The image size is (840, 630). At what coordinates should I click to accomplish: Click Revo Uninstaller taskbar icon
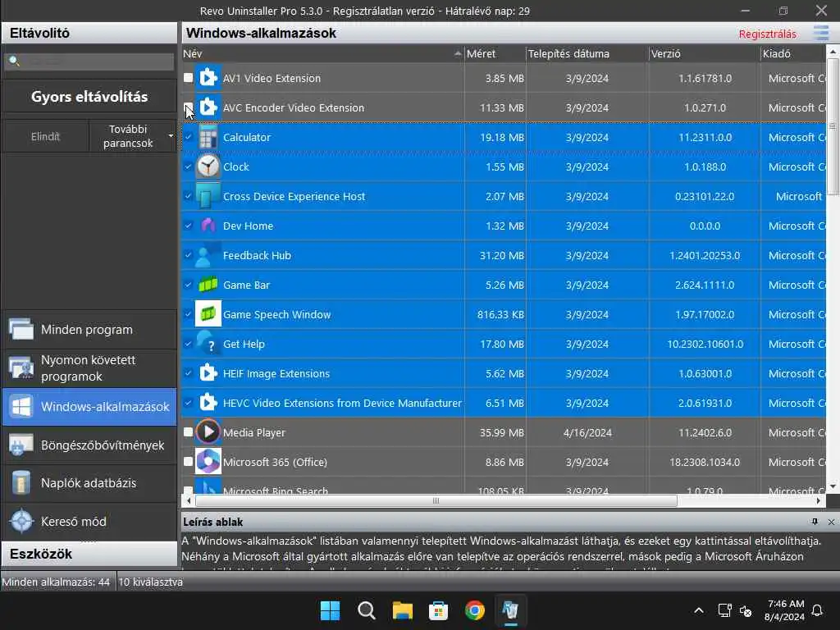click(x=510, y=610)
